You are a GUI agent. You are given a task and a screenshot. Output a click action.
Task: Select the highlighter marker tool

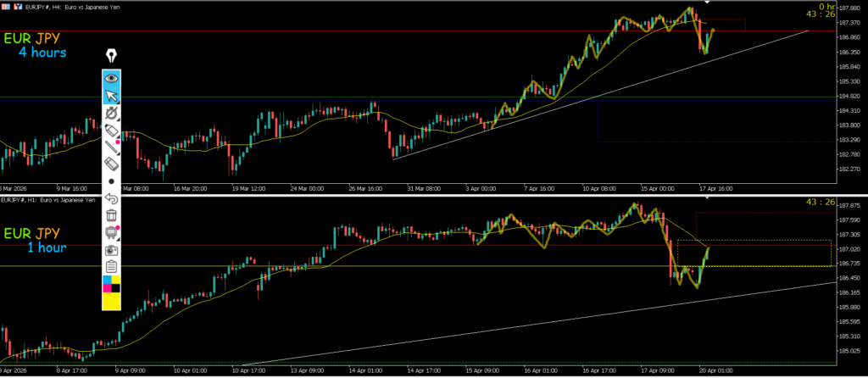point(112,131)
